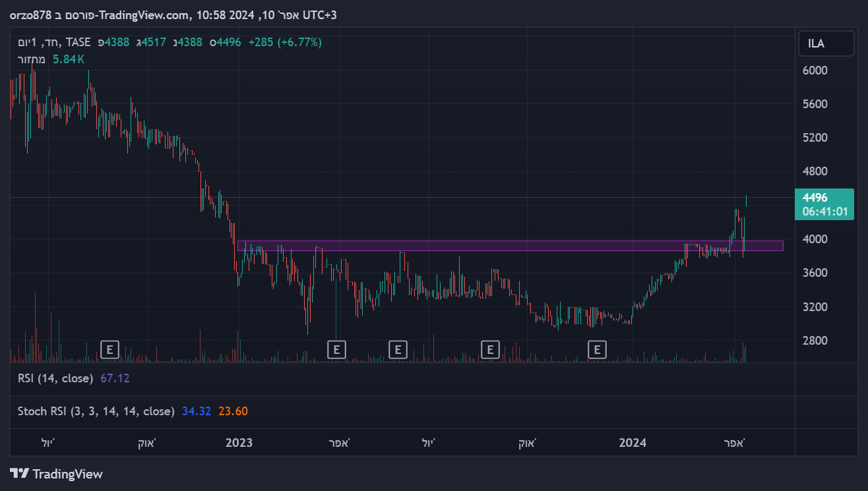Click the published header text with orzo878
Image resolution: width=868 pixels, height=491 pixels.
point(173,14)
